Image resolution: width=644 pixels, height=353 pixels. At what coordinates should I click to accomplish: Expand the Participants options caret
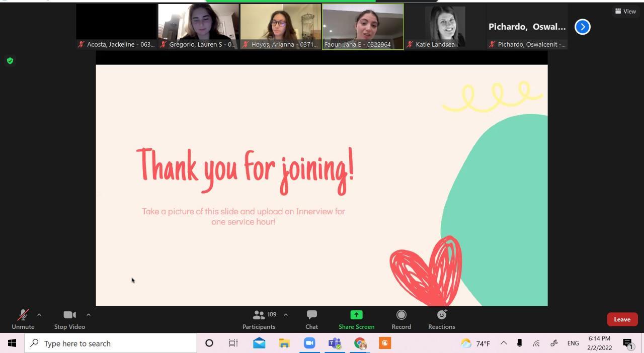286,315
